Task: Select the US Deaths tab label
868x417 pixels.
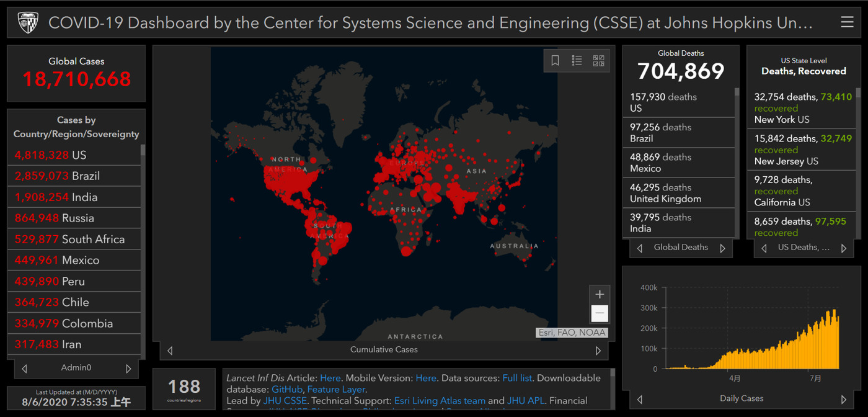Action: 804,247
